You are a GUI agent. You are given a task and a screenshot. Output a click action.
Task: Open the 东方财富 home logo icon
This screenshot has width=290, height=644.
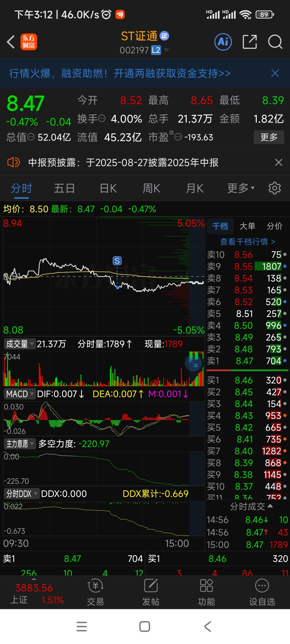[29, 42]
